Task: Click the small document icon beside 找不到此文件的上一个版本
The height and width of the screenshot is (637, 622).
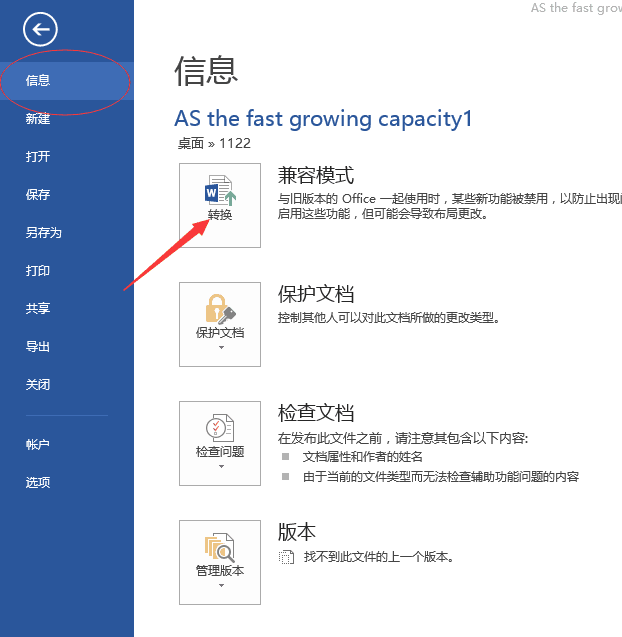Action: point(286,557)
